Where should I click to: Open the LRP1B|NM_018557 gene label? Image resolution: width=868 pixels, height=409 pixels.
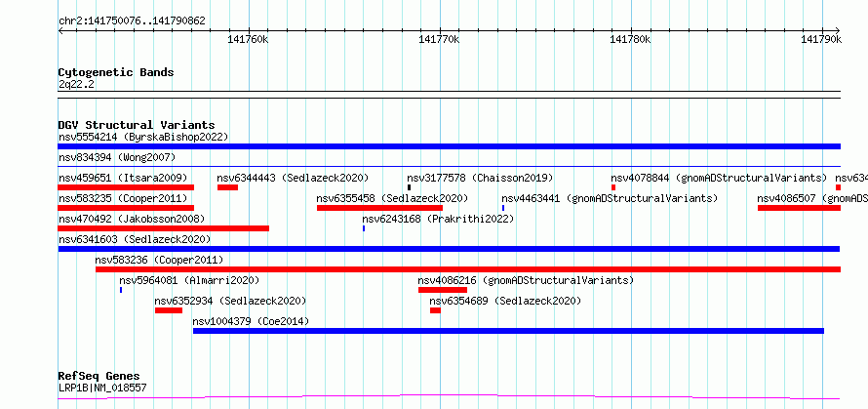click(x=102, y=388)
